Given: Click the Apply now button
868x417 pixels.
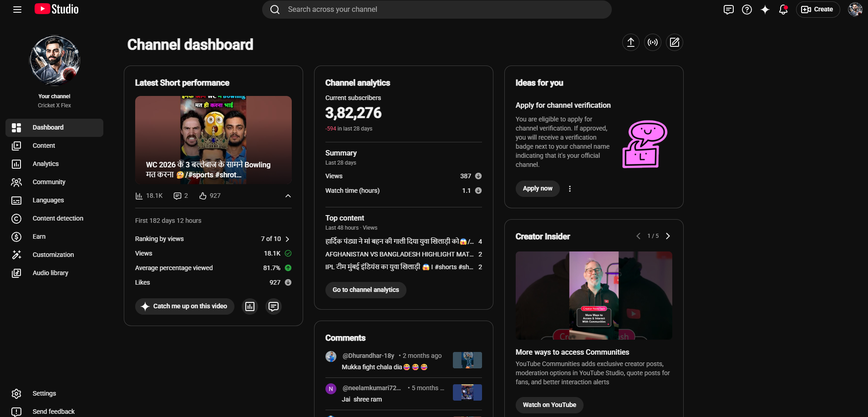Looking at the screenshot, I should pyautogui.click(x=538, y=189).
